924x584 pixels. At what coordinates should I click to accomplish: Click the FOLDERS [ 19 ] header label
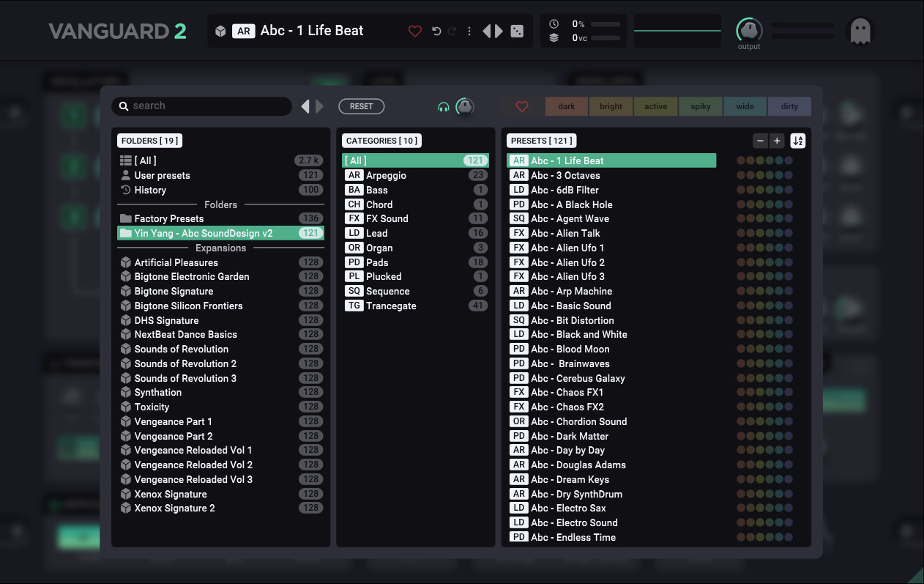[x=149, y=141]
